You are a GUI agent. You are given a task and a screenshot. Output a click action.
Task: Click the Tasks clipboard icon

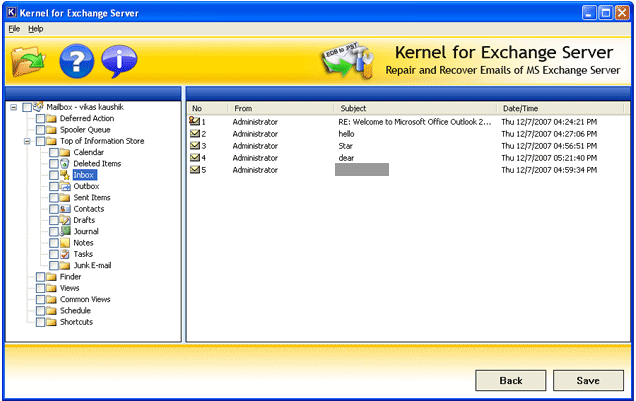coord(65,254)
